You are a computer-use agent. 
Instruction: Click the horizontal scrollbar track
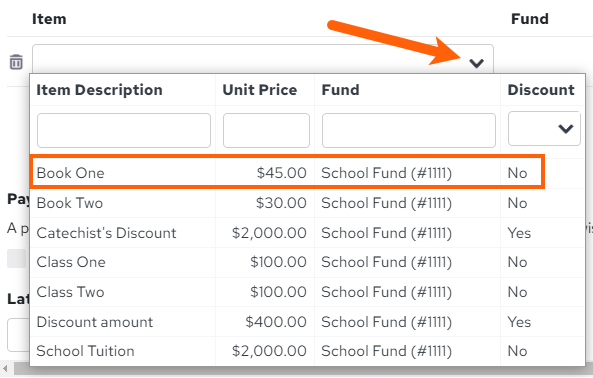coord(303,370)
